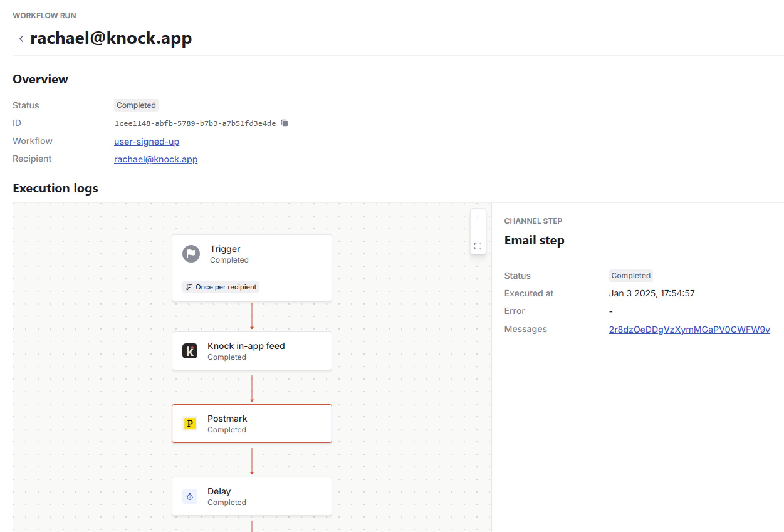This screenshot has height=532, width=784.
Task: Select the Postmark step node
Action: pos(252,423)
